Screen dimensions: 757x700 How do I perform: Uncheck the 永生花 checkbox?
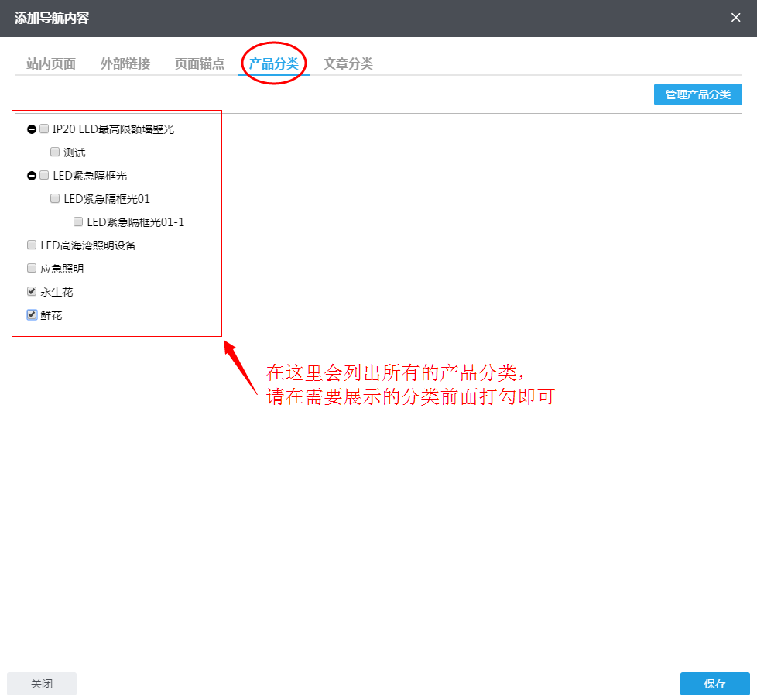[x=31, y=291]
